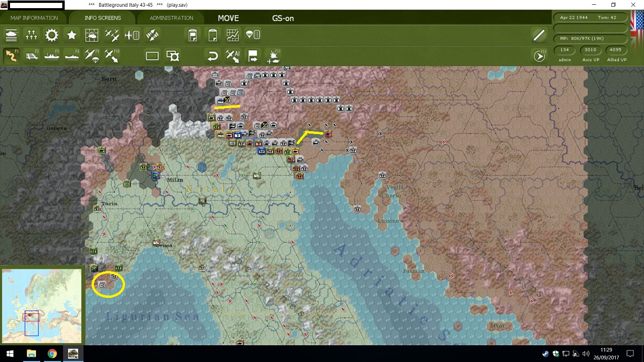
Task: Open the losses screen with crosses icon
Action: (x=32, y=35)
